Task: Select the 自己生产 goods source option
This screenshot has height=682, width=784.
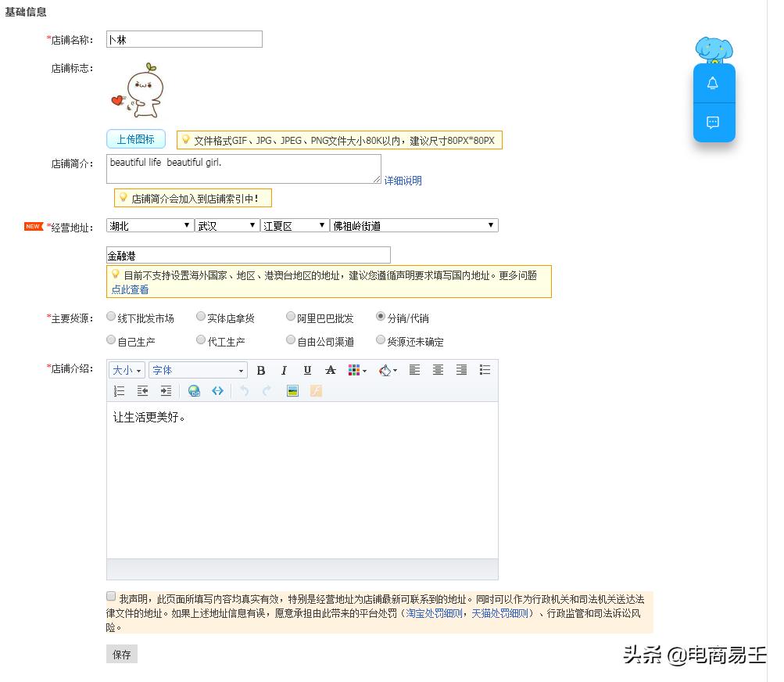Action: 110,340
